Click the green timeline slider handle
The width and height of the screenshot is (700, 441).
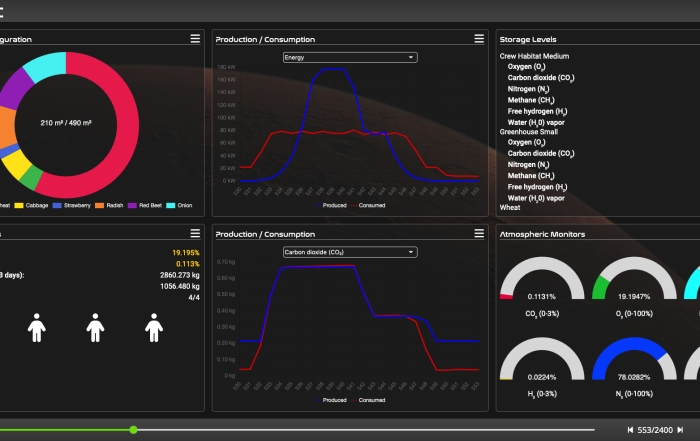(133, 430)
